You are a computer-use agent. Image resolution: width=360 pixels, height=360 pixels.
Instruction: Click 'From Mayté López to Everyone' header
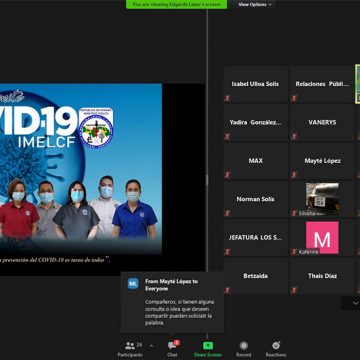[171, 285]
